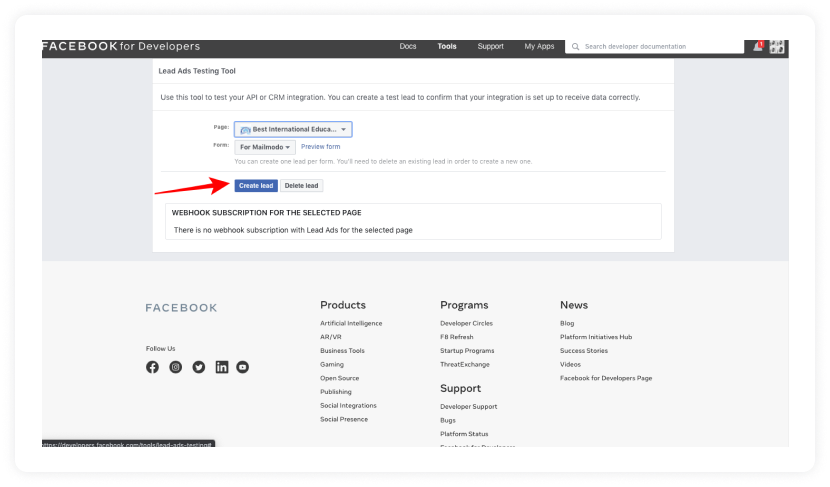Click the footer FACEBOOK wordmark
830x487 pixels.
[182, 308]
